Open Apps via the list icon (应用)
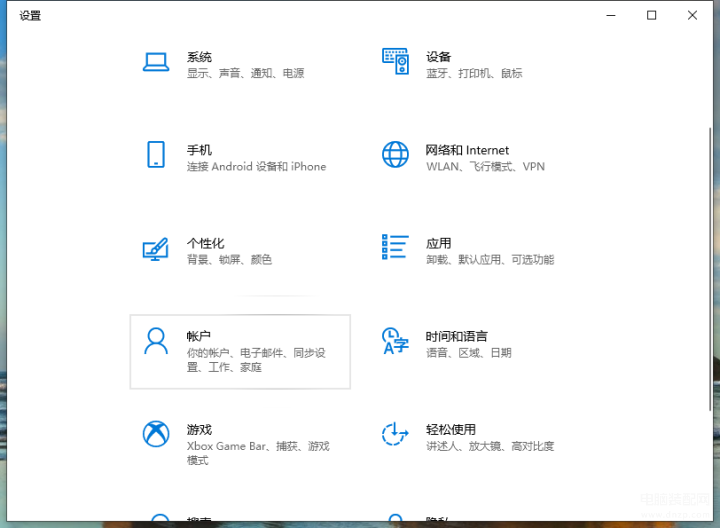This screenshot has height=528, width=720. (395, 248)
